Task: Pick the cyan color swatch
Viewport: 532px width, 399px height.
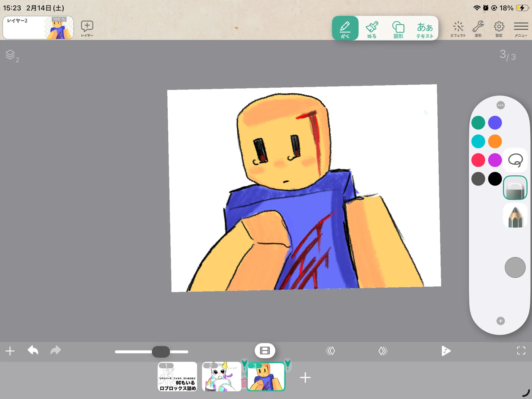Action: point(478,141)
